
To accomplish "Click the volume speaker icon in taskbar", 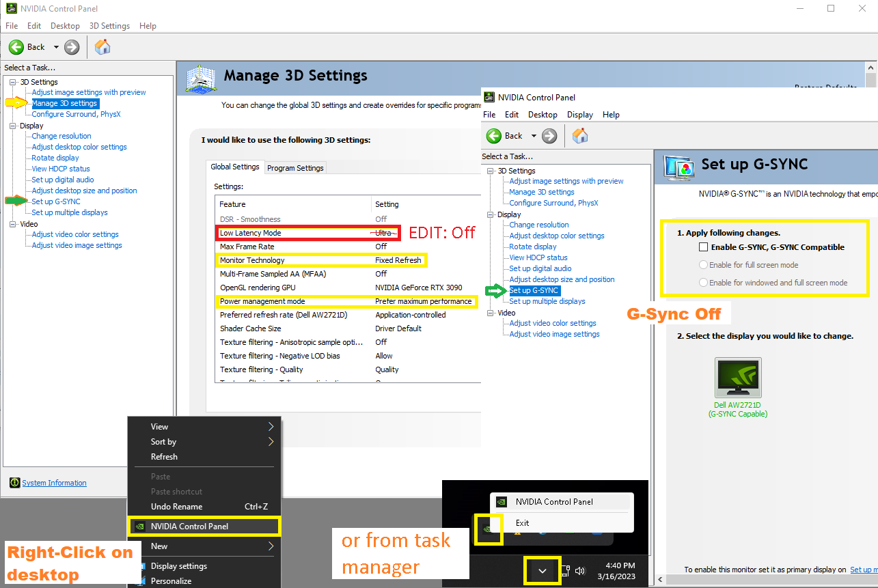I will coord(581,570).
